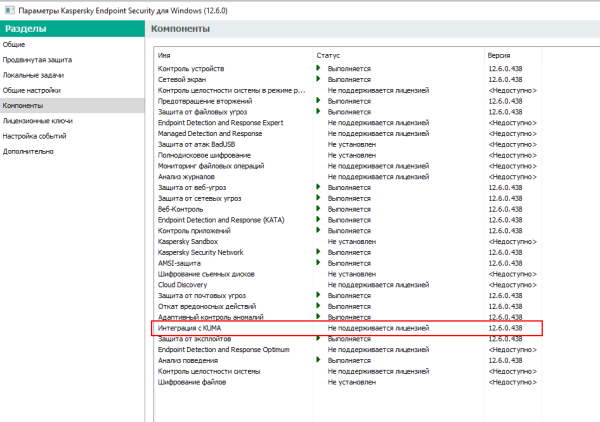Click the Kaspersky window title bar icon
The image size is (600, 422).
click(10, 10)
